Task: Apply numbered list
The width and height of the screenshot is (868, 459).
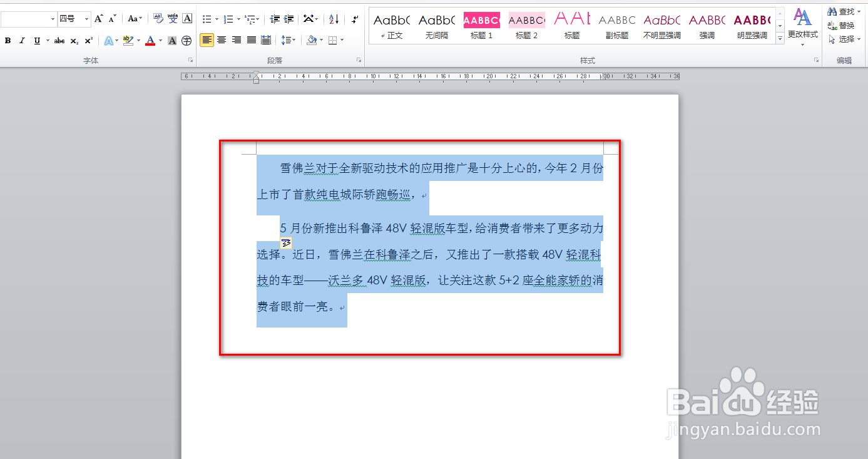Action: [228, 19]
